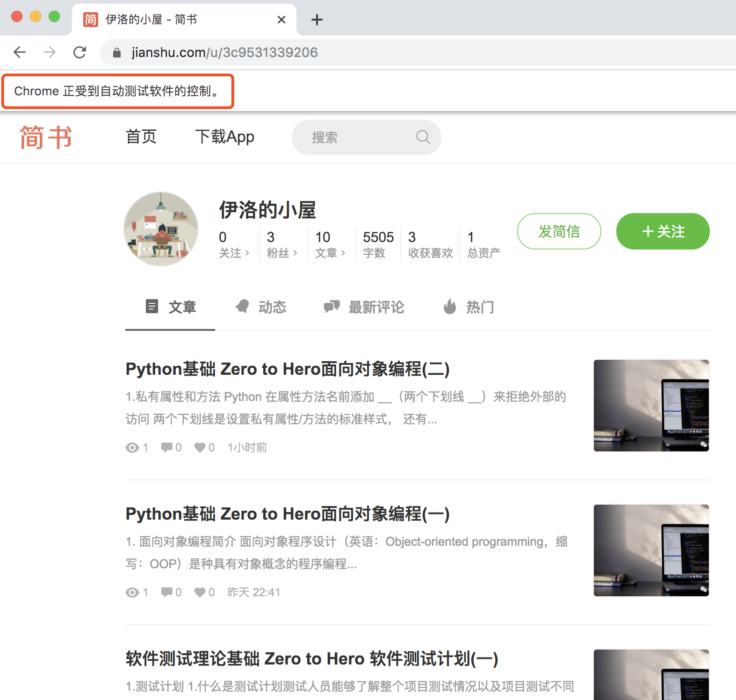The width and height of the screenshot is (736, 700).
Task: Click the 总资产 statistic
Action: click(483, 245)
